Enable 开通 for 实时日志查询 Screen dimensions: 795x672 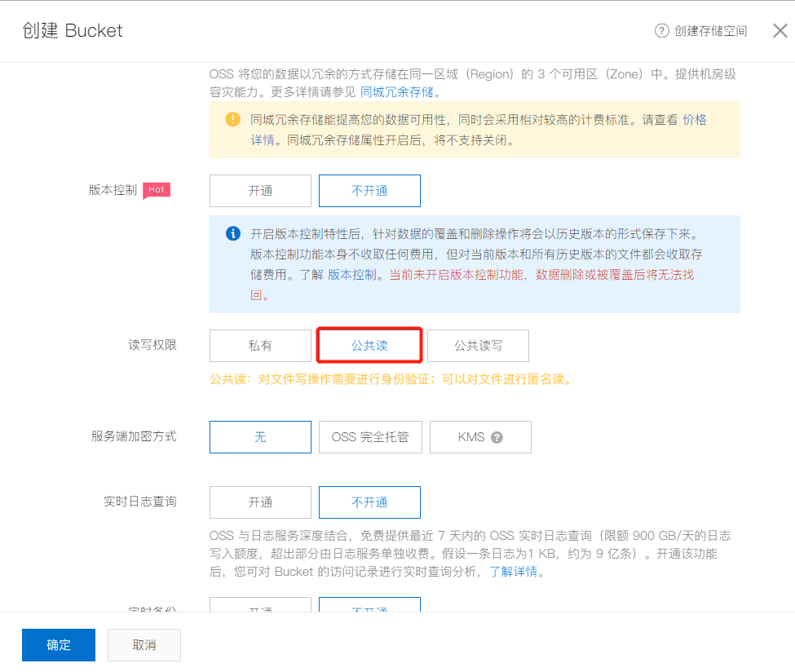pyautogui.click(x=260, y=502)
